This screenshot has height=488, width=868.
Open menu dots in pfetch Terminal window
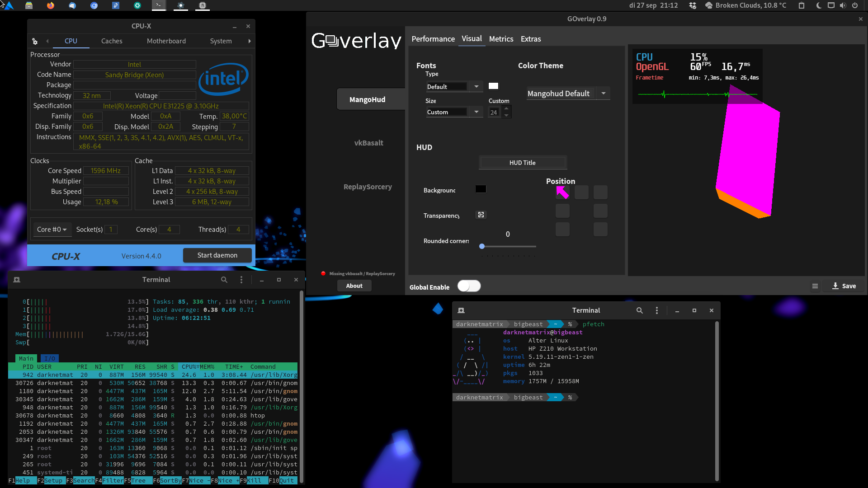(657, 310)
